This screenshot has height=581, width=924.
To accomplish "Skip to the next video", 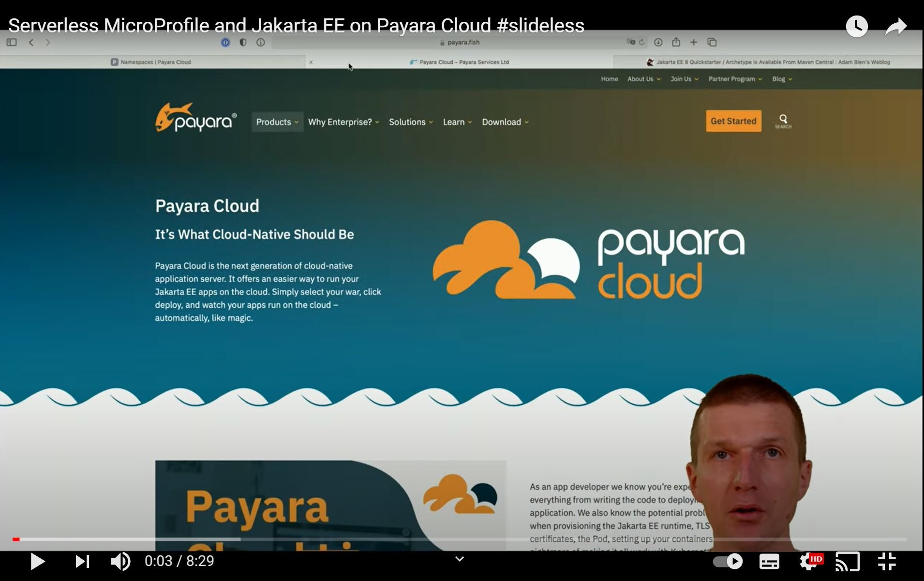I will tap(82, 561).
